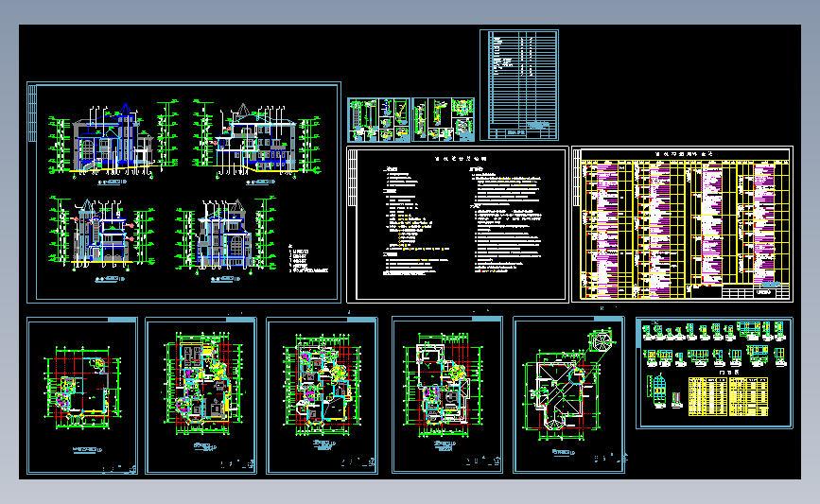Select the third floor plan sheet in bottom row
The image size is (820, 504).
point(323,395)
